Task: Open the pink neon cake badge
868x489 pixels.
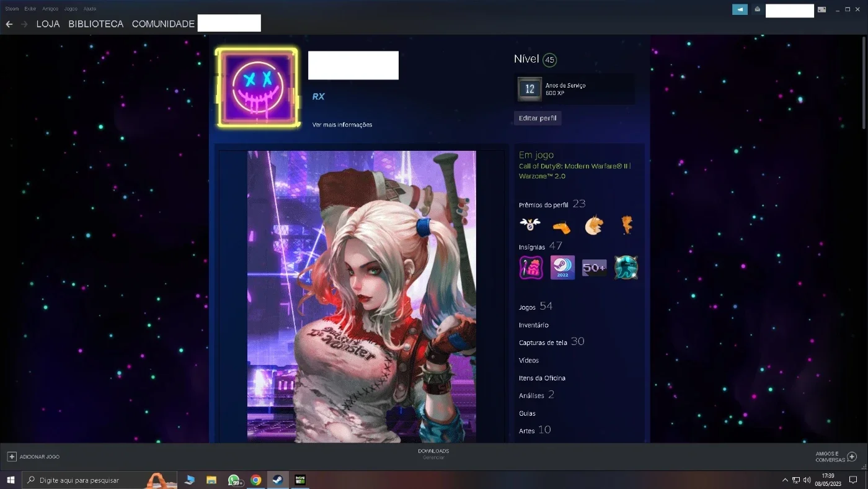Action: point(531,267)
